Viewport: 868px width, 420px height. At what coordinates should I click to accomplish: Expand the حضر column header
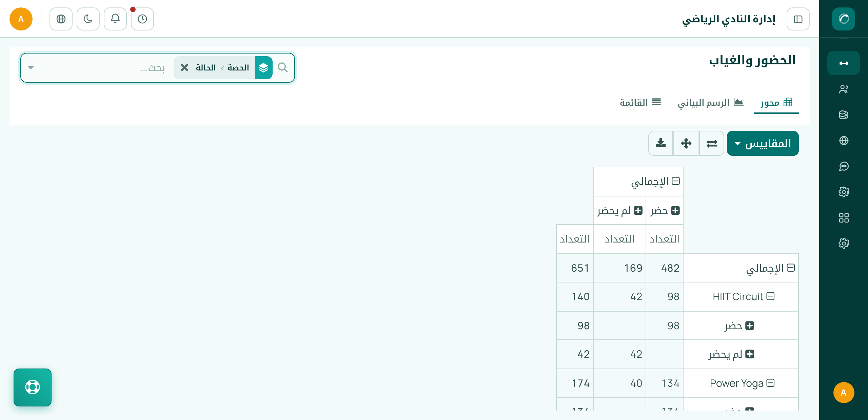click(665, 211)
